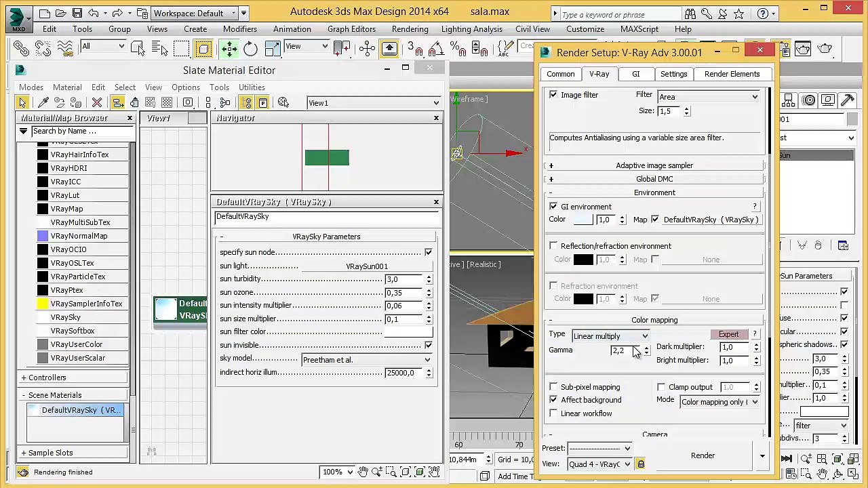Select the Move transform tool
Viewport: 868px width, 488px height.
pyautogui.click(x=229, y=48)
